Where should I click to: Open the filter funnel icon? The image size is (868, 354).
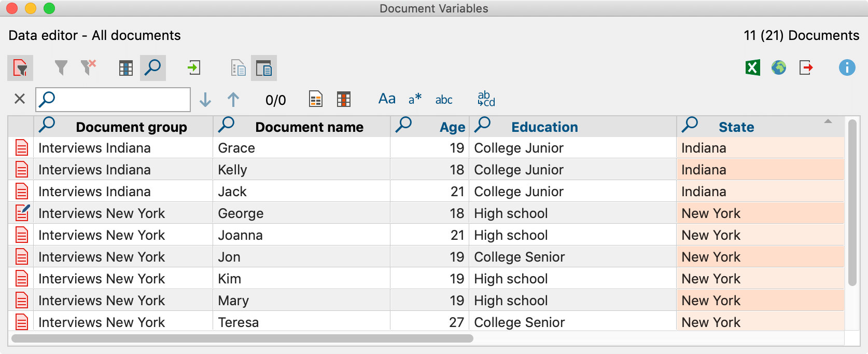[61, 67]
